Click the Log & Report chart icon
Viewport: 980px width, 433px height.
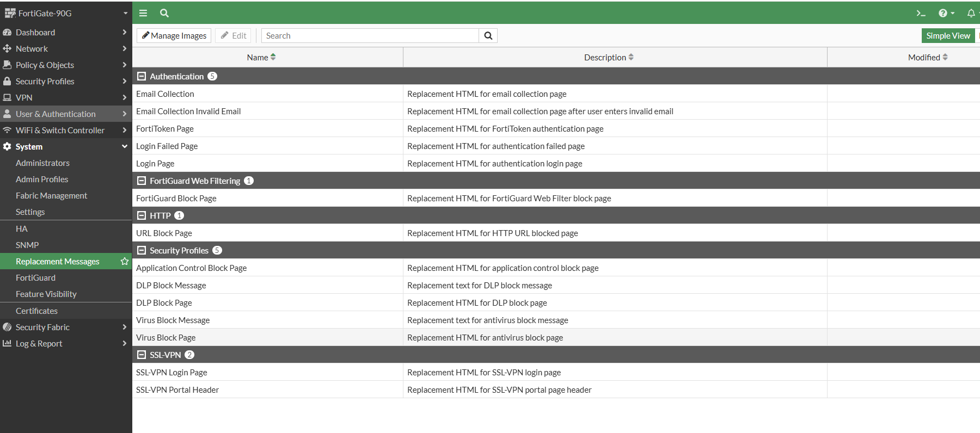pyautogui.click(x=7, y=343)
